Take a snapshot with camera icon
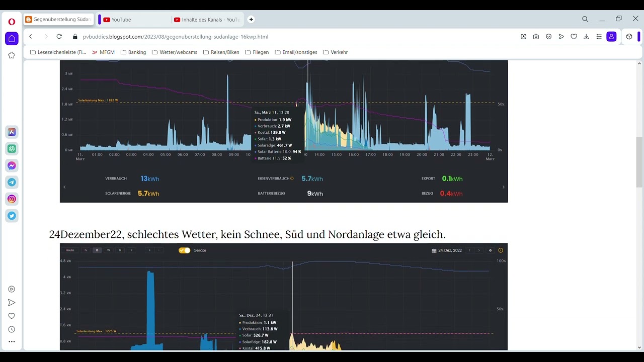Screen dimensions: 644x362 tap(536, 37)
